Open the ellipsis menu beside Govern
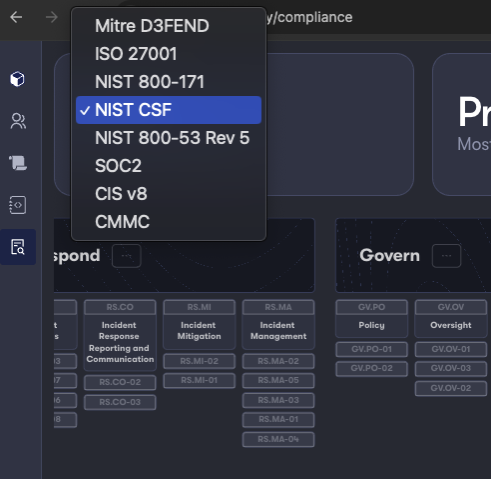The image size is (491, 479). click(x=446, y=256)
